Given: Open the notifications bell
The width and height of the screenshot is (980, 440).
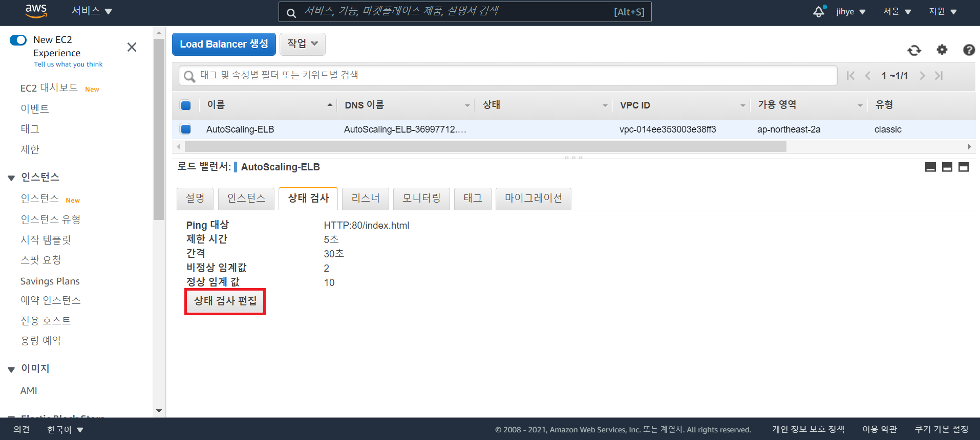Looking at the screenshot, I should coord(819,11).
